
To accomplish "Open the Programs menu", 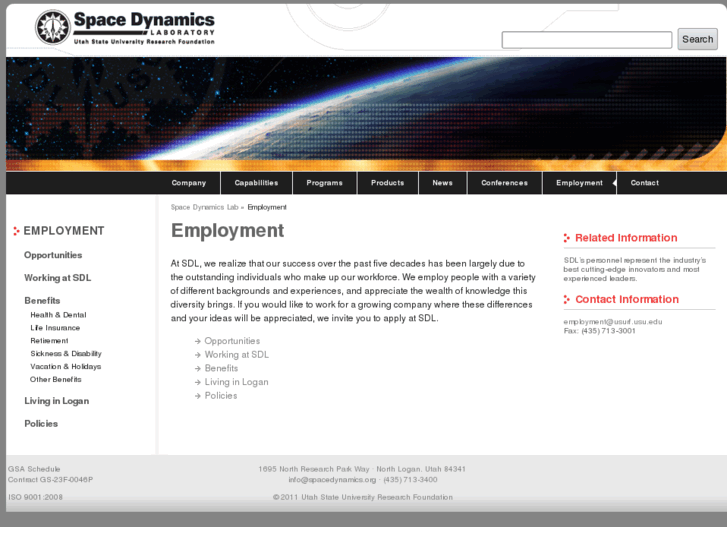I will [325, 183].
